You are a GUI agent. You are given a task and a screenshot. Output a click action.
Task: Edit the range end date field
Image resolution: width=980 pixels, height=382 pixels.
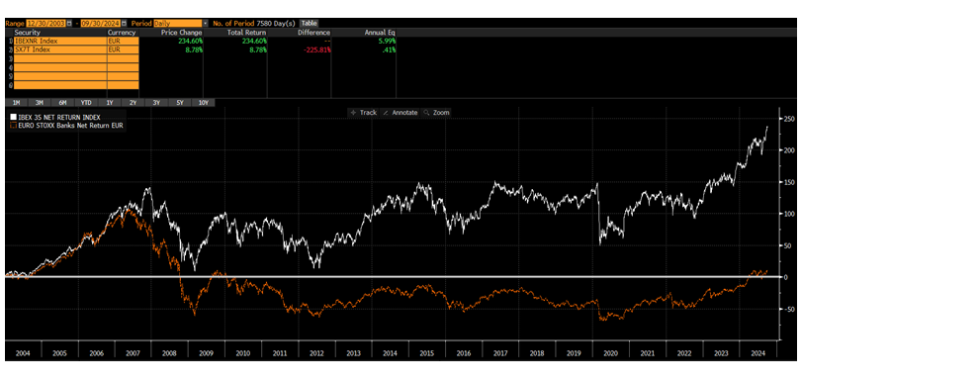(x=100, y=23)
